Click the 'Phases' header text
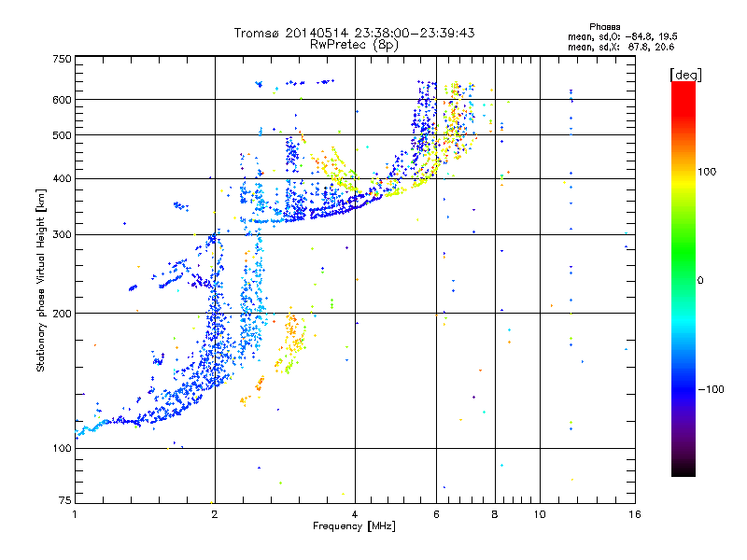The image size is (747, 560). coord(604,27)
